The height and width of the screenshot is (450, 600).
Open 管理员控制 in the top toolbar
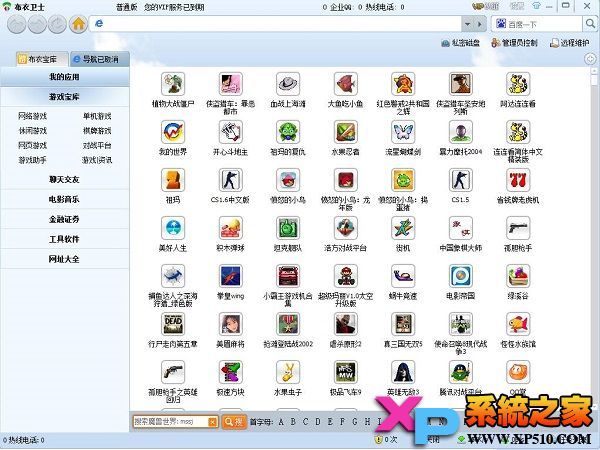coord(515,43)
